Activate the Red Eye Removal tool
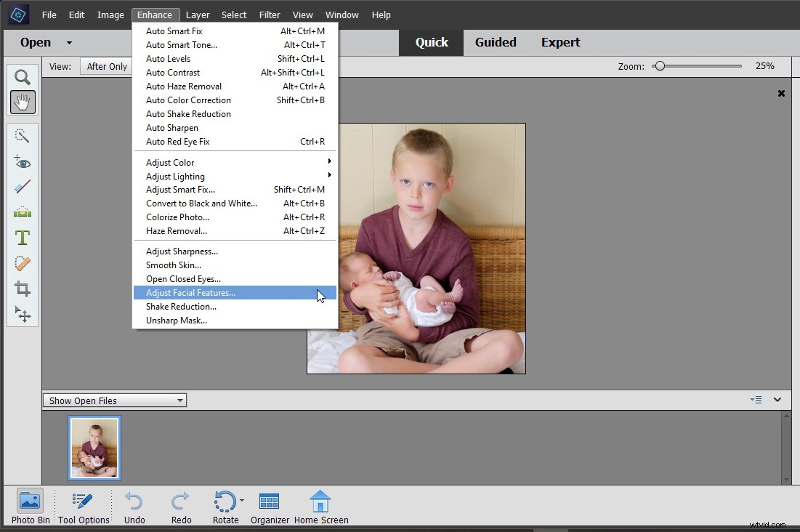This screenshot has height=532, width=800. (x=22, y=161)
